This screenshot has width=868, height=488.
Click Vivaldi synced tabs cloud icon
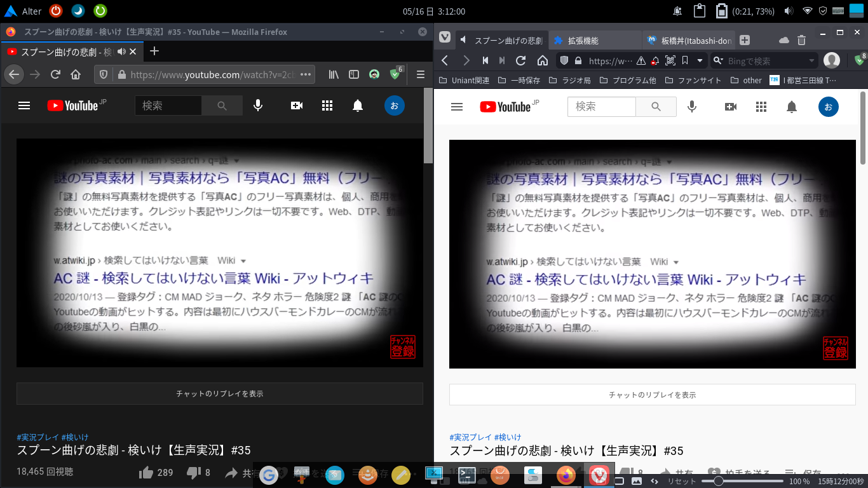click(x=783, y=40)
